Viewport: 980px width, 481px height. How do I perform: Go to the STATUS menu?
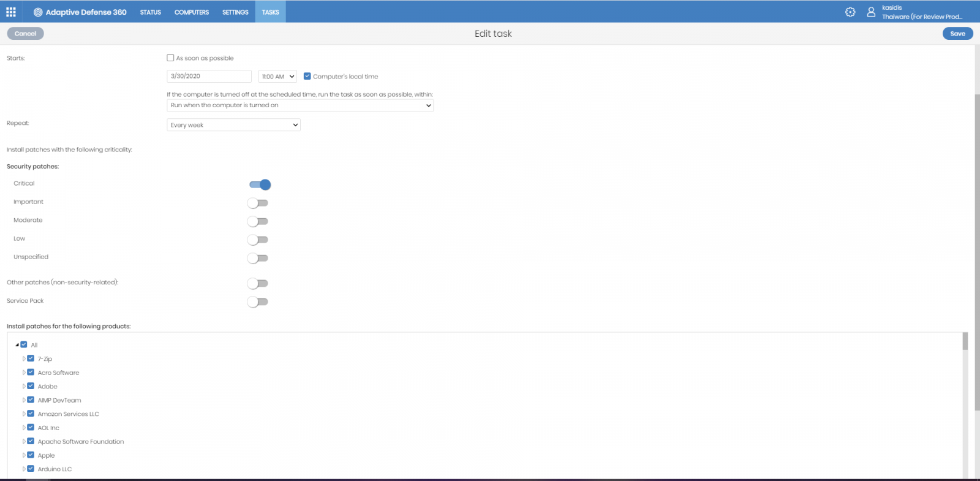[x=150, y=12]
